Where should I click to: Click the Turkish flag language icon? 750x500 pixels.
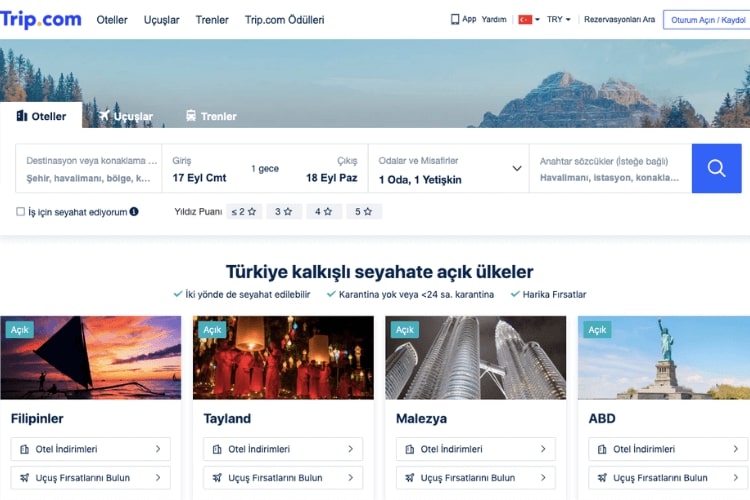(525, 20)
